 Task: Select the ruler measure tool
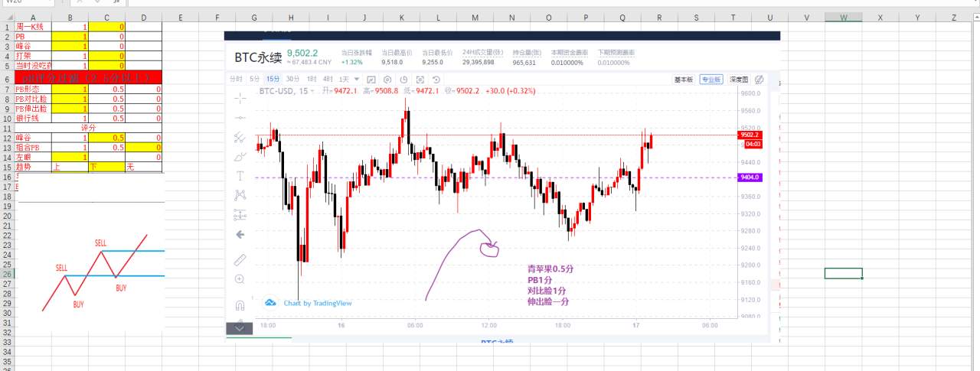[240, 260]
